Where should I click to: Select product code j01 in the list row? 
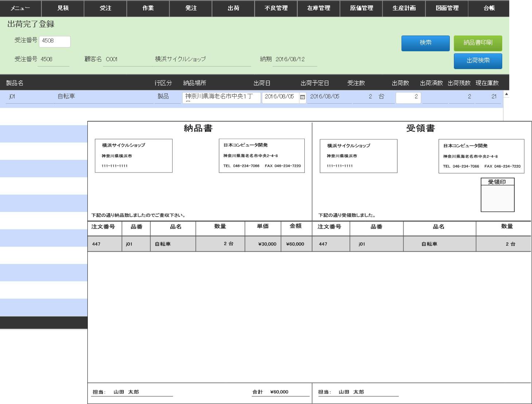[x=12, y=97]
